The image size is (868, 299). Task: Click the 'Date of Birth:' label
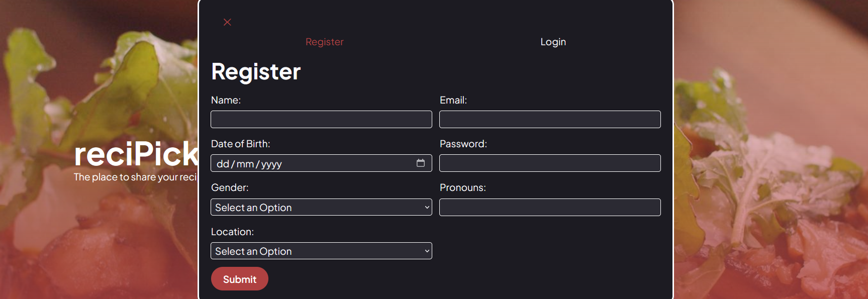[240, 144]
